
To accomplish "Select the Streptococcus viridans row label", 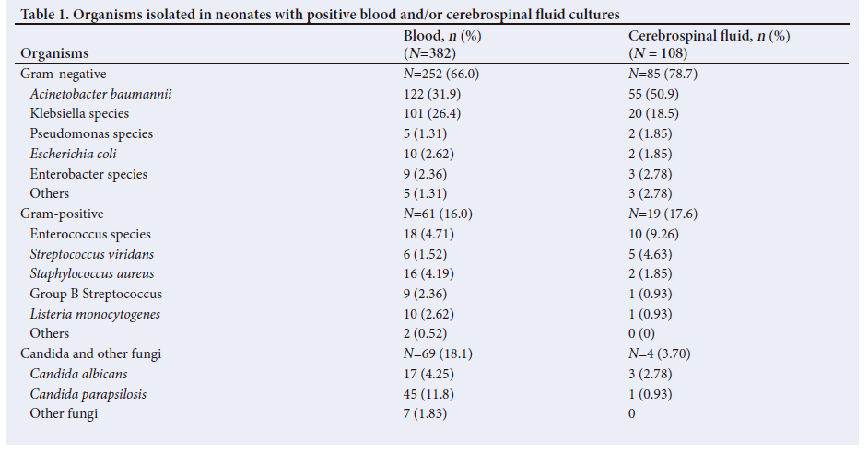I will pos(92,254).
